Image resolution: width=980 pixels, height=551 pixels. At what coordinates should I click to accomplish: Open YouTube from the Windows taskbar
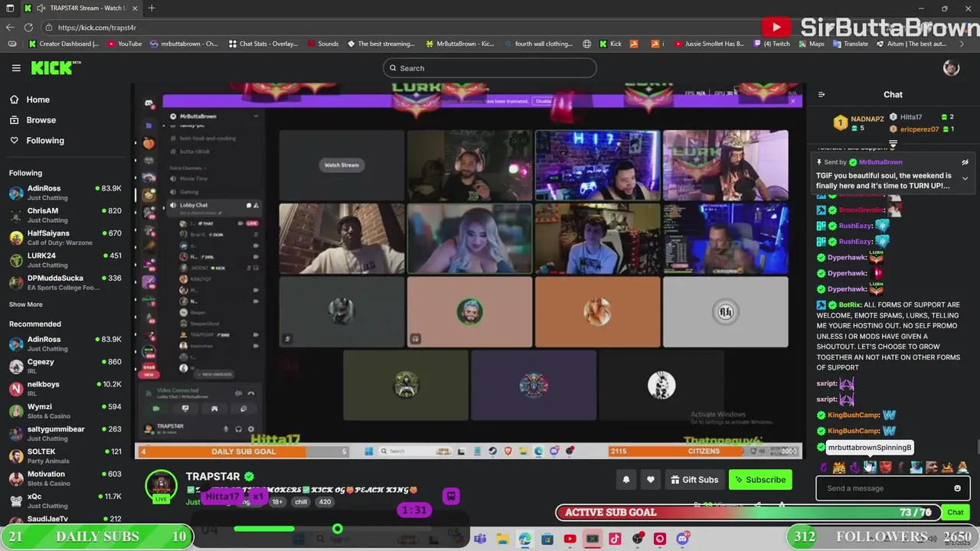click(570, 540)
